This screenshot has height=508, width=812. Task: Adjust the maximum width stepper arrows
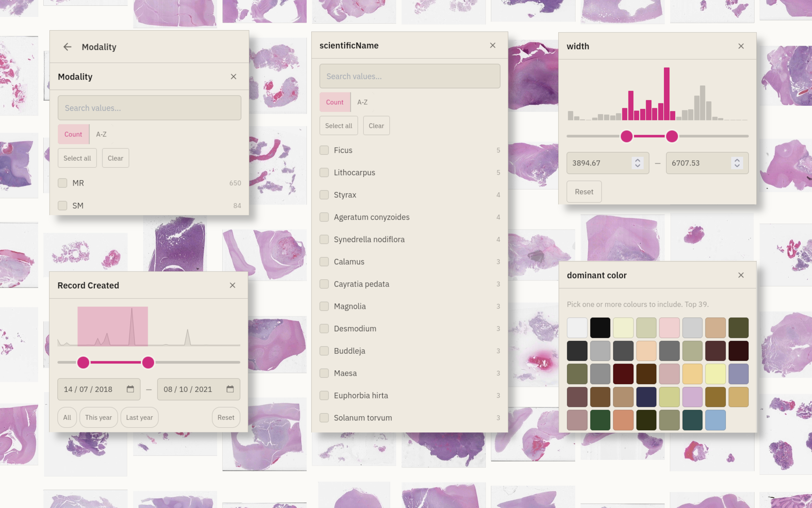(x=737, y=163)
